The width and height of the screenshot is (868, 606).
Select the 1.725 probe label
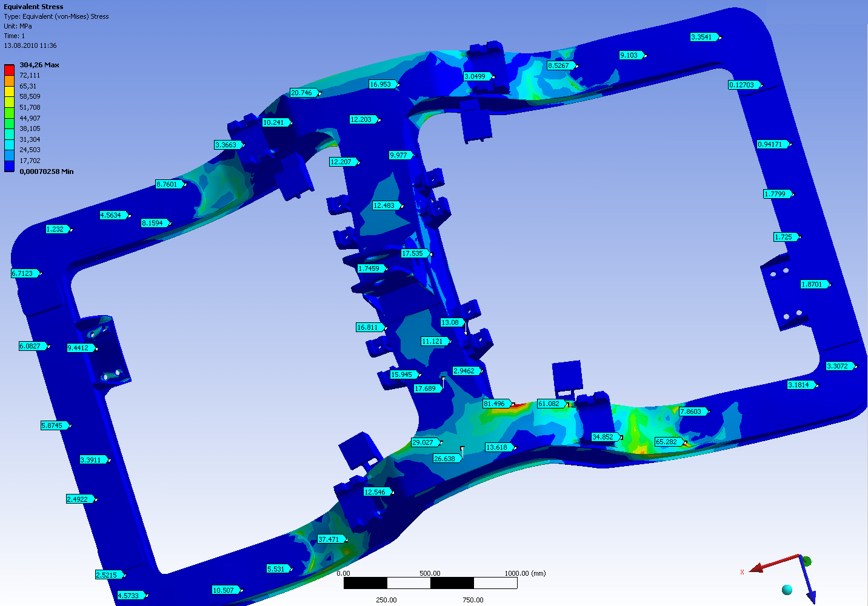click(x=786, y=237)
